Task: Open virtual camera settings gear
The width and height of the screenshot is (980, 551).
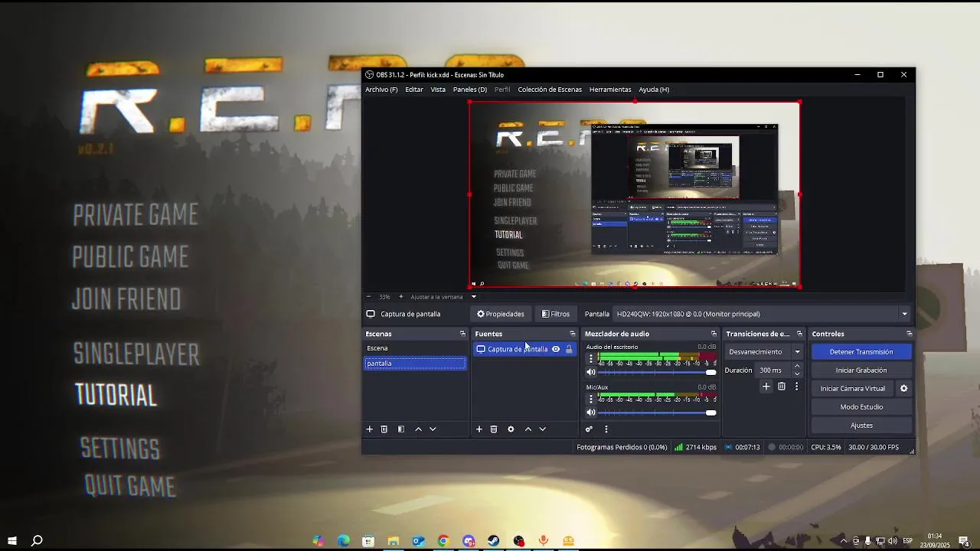Action: pyautogui.click(x=903, y=389)
